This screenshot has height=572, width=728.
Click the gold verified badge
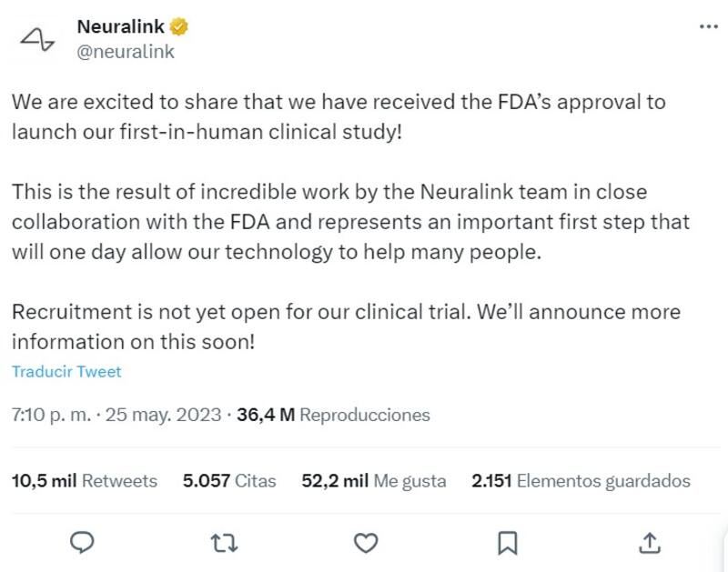[179, 27]
